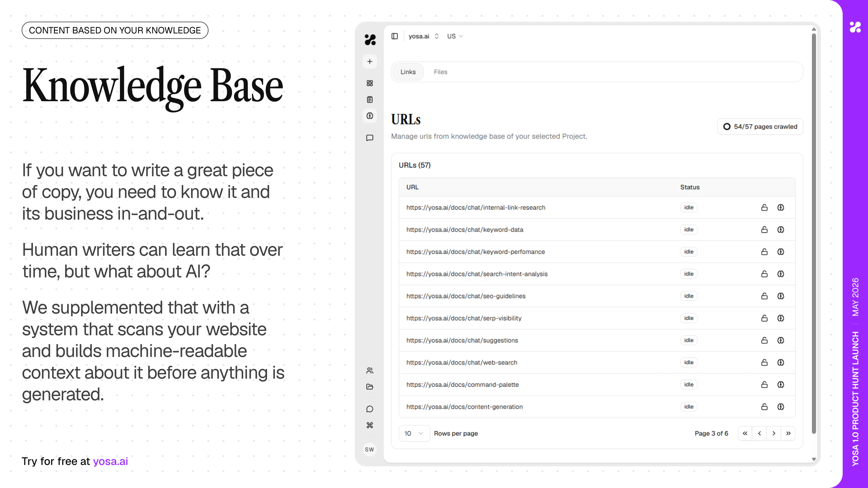The height and width of the screenshot is (488, 868).
Task: Click the brain icon in the serp-visibility row
Action: pyautogui.click(x=781, y=318)
